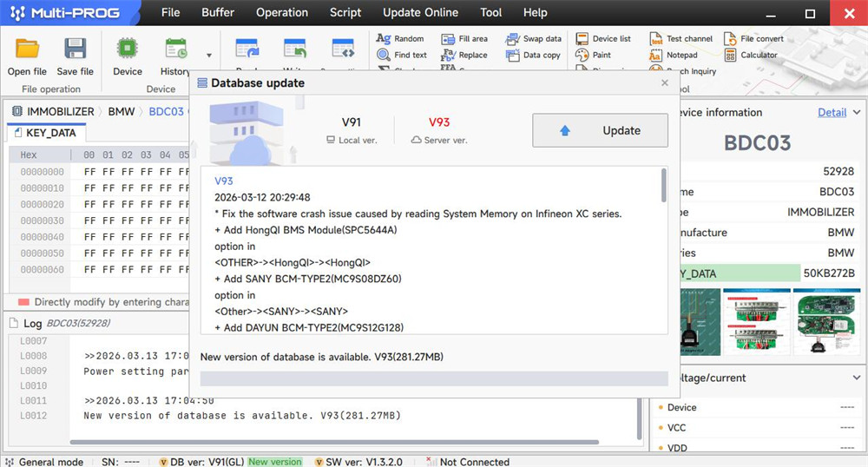Collapse the Voltage/current panel
868x467 pixels.
coord(853,378)
